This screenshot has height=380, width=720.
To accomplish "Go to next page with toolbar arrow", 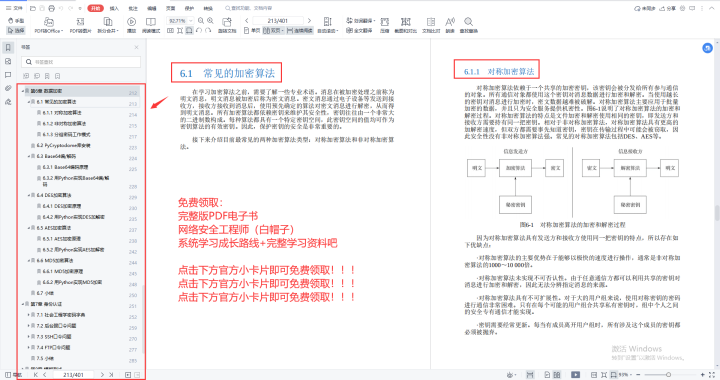I will 309,21.
